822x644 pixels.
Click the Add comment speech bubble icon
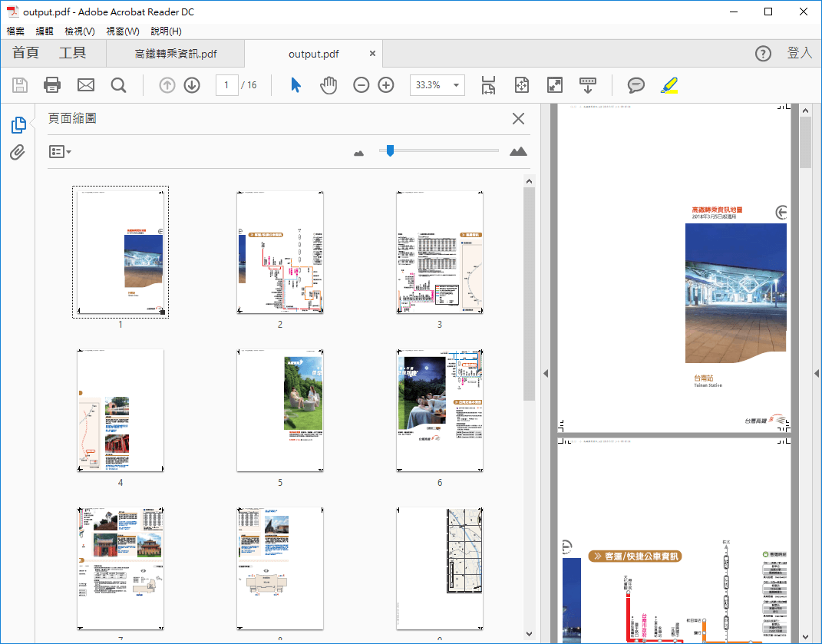[x=635, y=85]
